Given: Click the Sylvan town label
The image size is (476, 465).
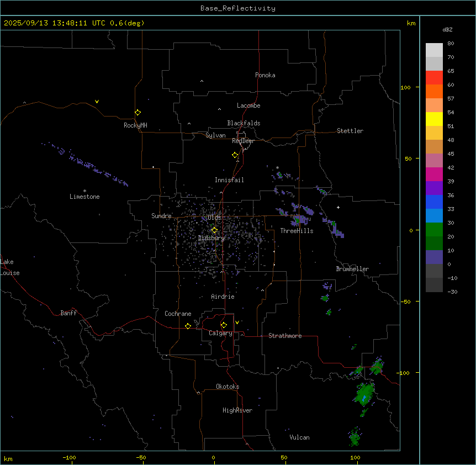Looking at the screenshot, I should [215, 135].
